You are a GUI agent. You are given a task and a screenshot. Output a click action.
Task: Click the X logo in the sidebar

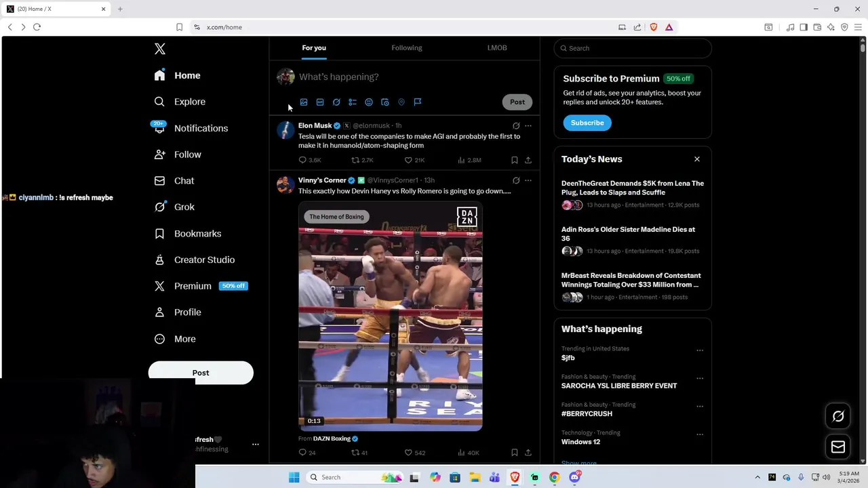[159, 49]
